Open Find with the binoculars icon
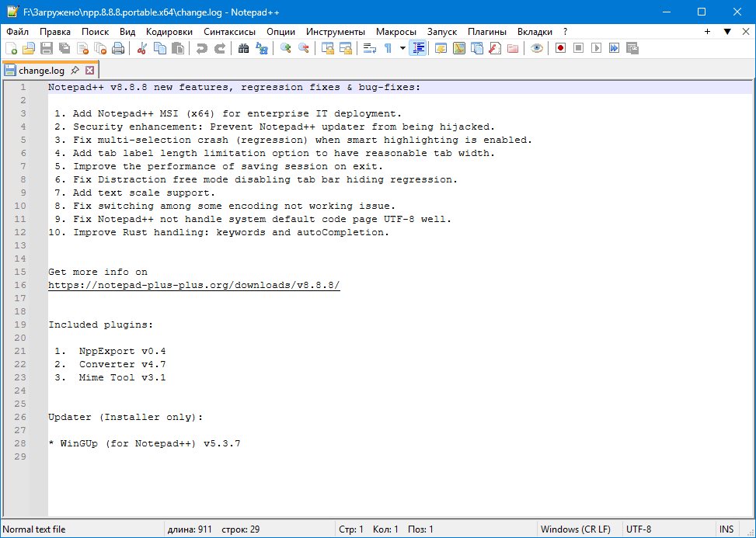756x538 pixels. (x=243, y=48)
